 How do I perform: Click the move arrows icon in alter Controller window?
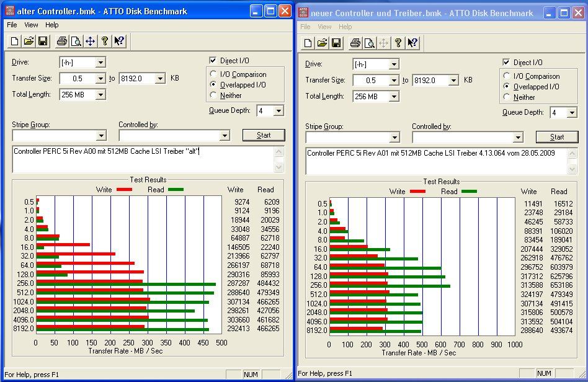coord(91,41)
